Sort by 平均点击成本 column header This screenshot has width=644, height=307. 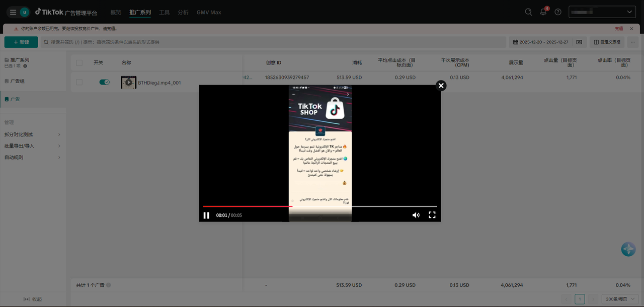(x=396, y=62)
